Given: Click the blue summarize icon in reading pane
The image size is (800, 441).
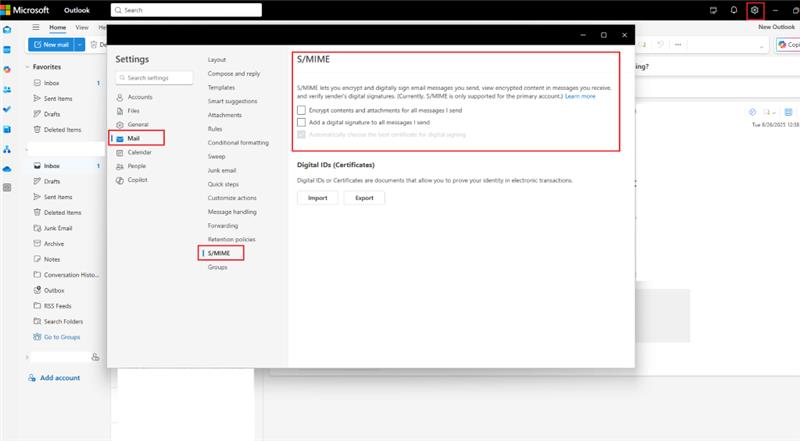Looking at the screenshot, I should 752,112.
